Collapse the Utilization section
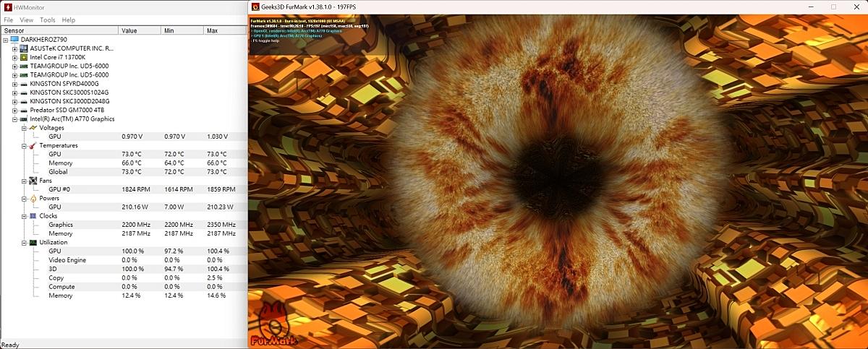The width and height of the screenshot is (868, 349). [x=23, y=243]
